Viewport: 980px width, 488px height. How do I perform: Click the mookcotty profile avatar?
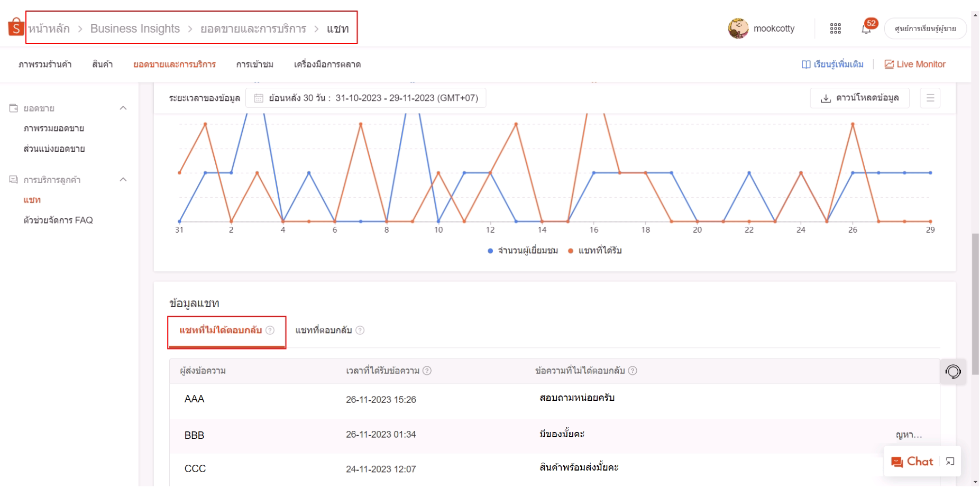coord(738,29)
